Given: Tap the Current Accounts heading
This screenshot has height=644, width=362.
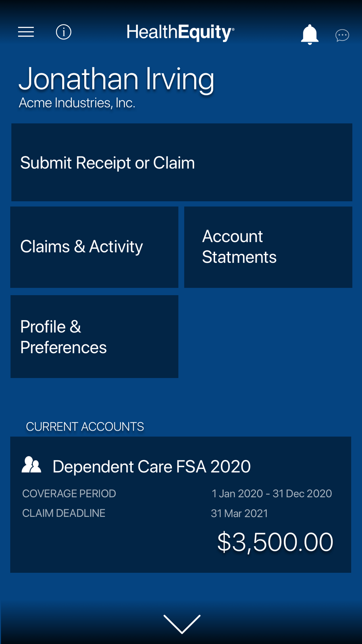Looking at the screenshot, I should point(85,427).
